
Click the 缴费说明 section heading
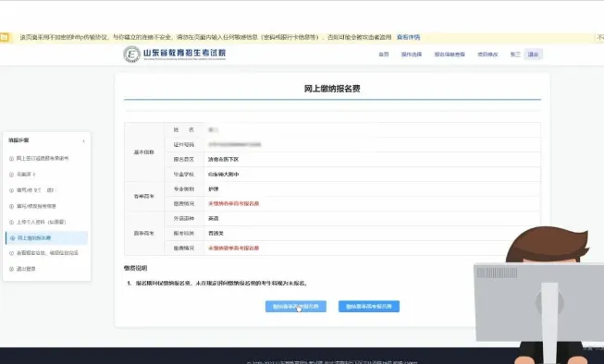pyautogui.click(x=136, y=268)
